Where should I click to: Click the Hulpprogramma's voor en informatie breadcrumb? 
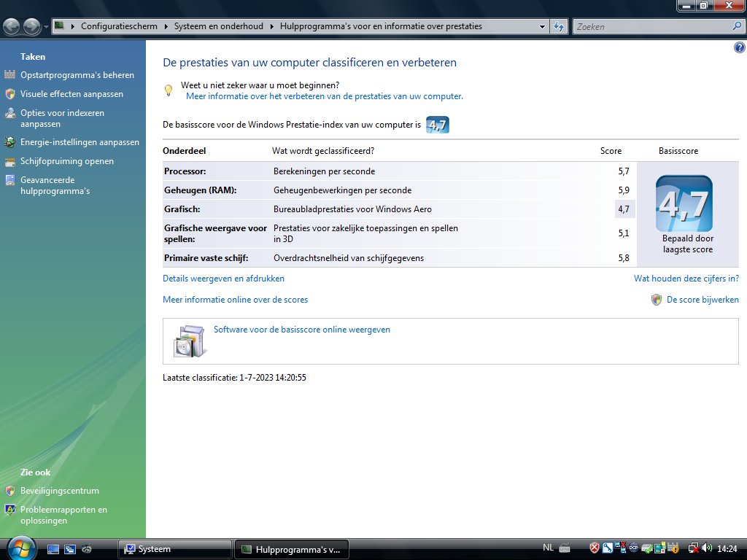[381, 26]
